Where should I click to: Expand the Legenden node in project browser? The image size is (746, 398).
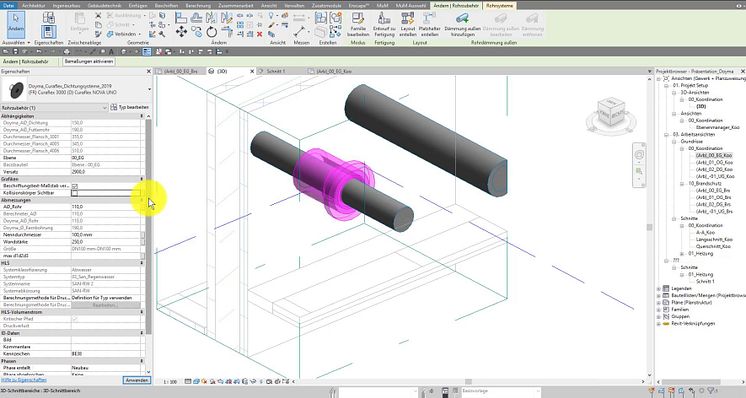659,289
